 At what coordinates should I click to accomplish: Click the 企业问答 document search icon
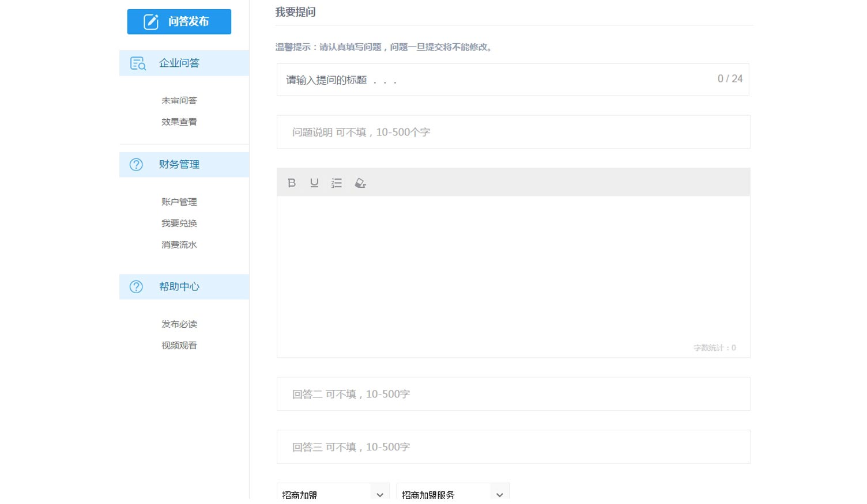[138, 63]
